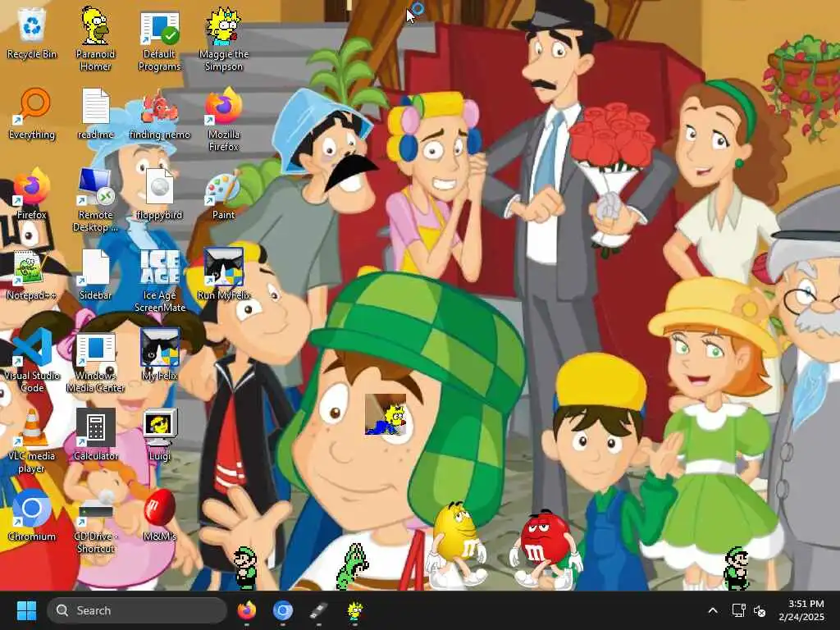Viewport: 840px width, 630px height.
Task: Click the Maggie the Simpson icon
Action: tap(223, 39)
